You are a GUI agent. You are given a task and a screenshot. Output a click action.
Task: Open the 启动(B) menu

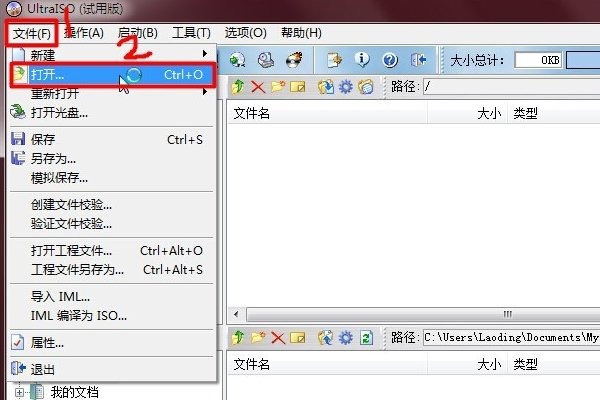[x=138, y=33]
